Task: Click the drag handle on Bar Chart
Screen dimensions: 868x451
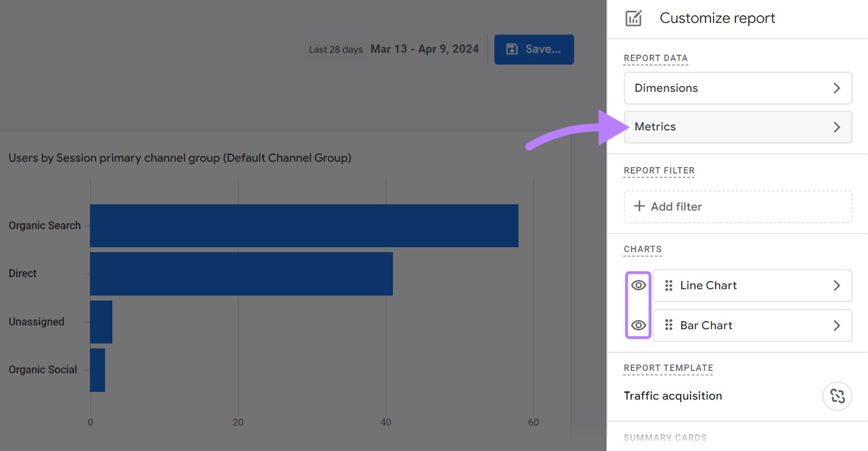Action: [x=668, y=325]
